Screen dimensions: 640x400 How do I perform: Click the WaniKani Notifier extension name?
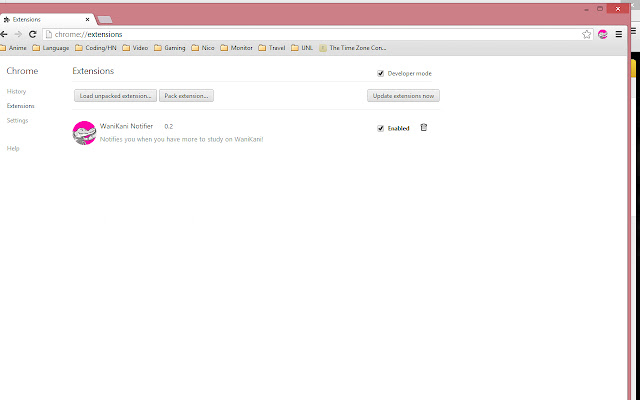pyautogui.click(x=127, y=126)
